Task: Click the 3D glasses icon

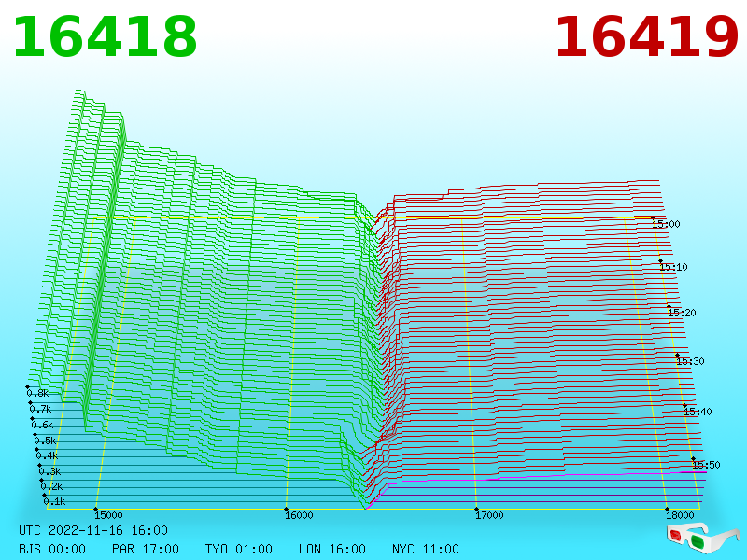Action: click(x=703, y=538)
